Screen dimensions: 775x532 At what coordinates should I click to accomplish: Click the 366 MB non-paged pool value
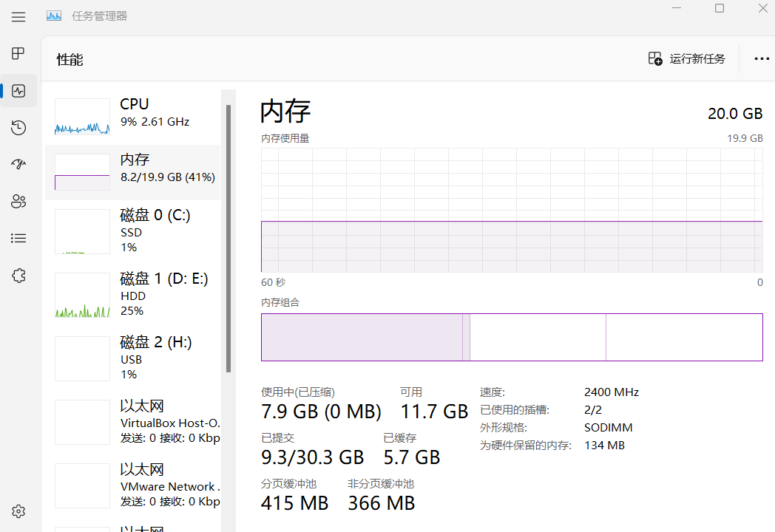click(382, 503)
